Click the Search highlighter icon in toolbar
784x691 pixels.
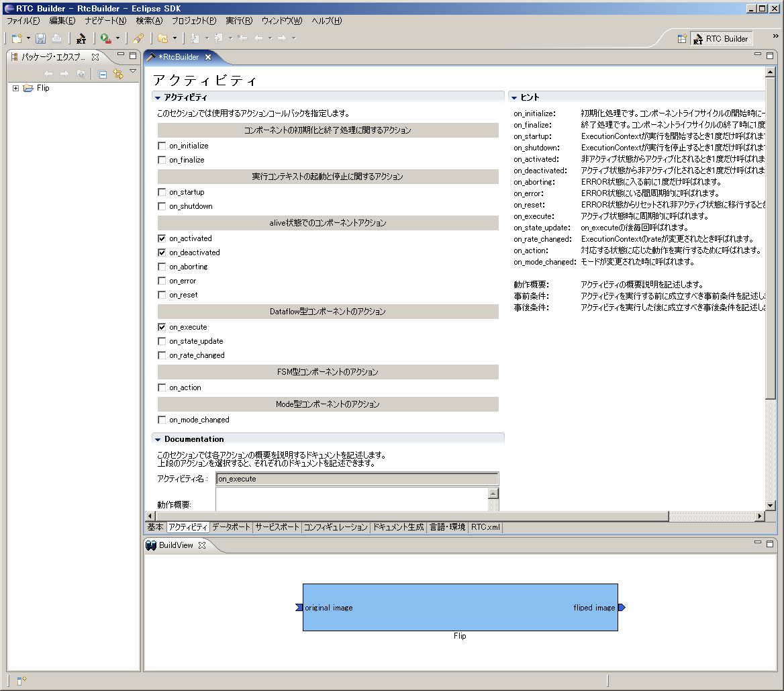138,38
